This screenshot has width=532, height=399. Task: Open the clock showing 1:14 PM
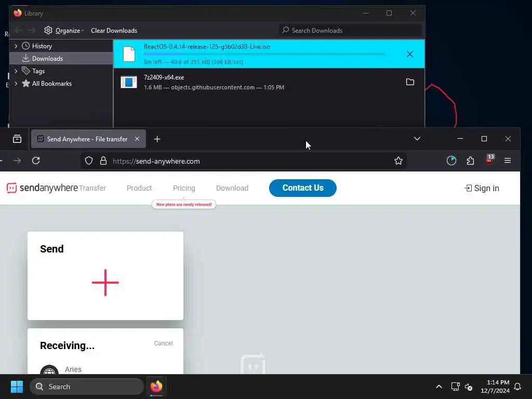click(495, 387)
